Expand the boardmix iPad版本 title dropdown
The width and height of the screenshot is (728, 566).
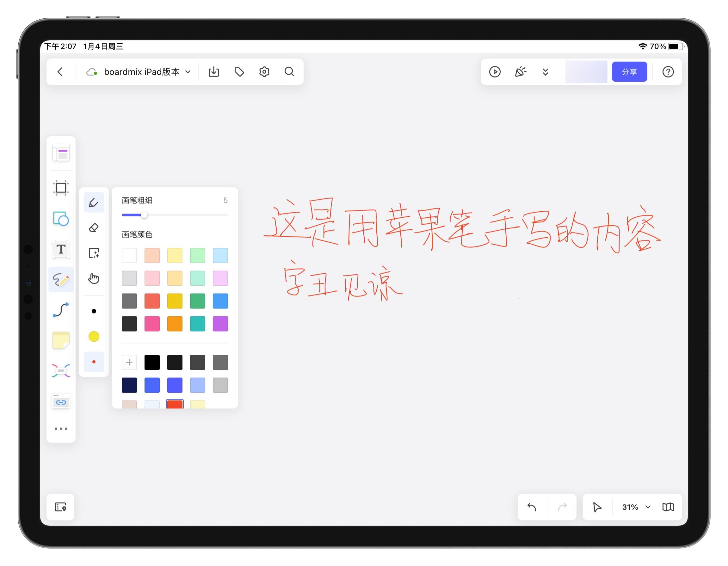[x=188, y=72]
